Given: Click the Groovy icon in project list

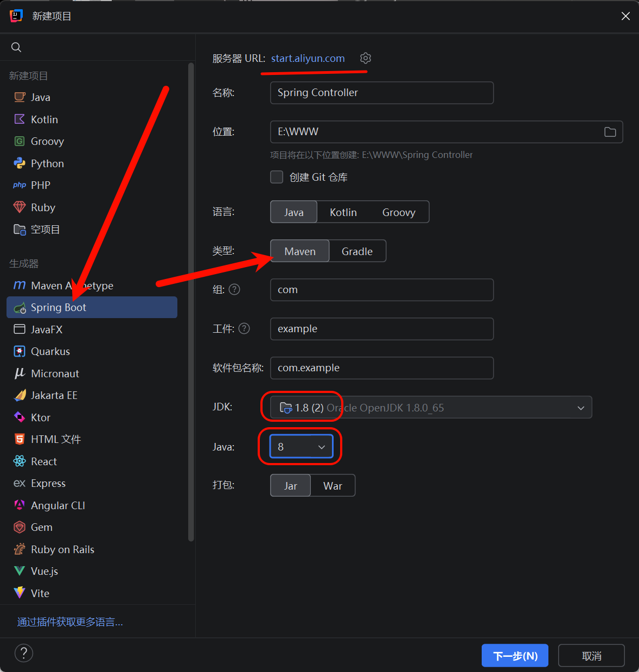Looking at the screenshot, I should click(20, 141).
